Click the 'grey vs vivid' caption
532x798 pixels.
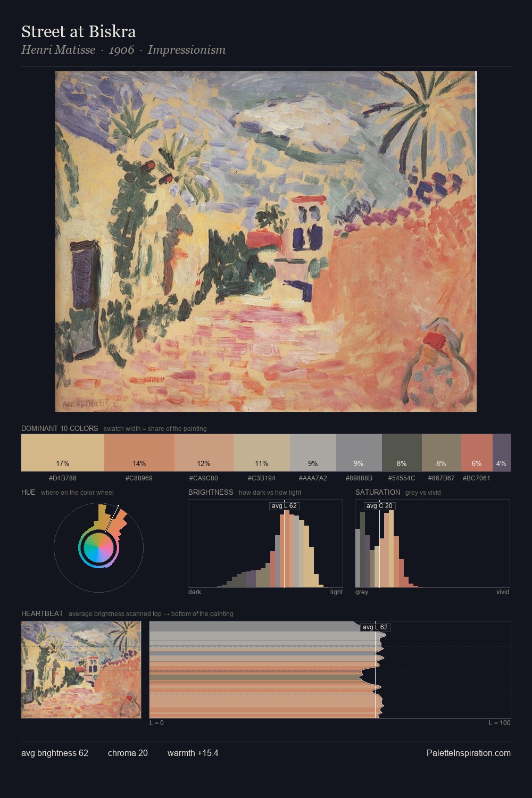tap(423, 493)
